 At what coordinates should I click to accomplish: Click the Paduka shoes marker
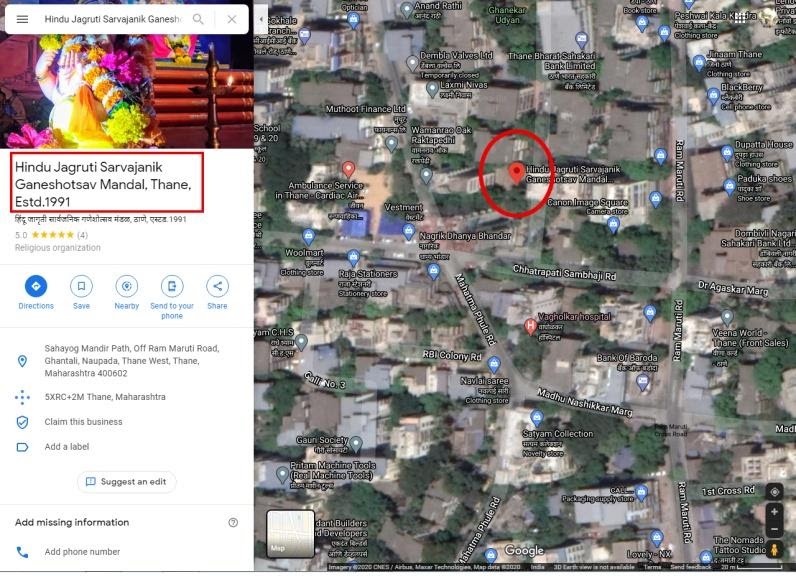click(x=729, y=186)
